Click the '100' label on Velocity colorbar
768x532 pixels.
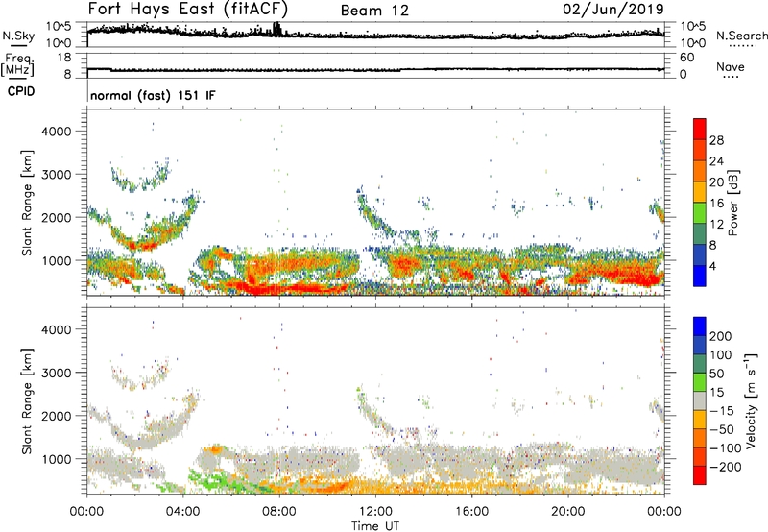721,354
